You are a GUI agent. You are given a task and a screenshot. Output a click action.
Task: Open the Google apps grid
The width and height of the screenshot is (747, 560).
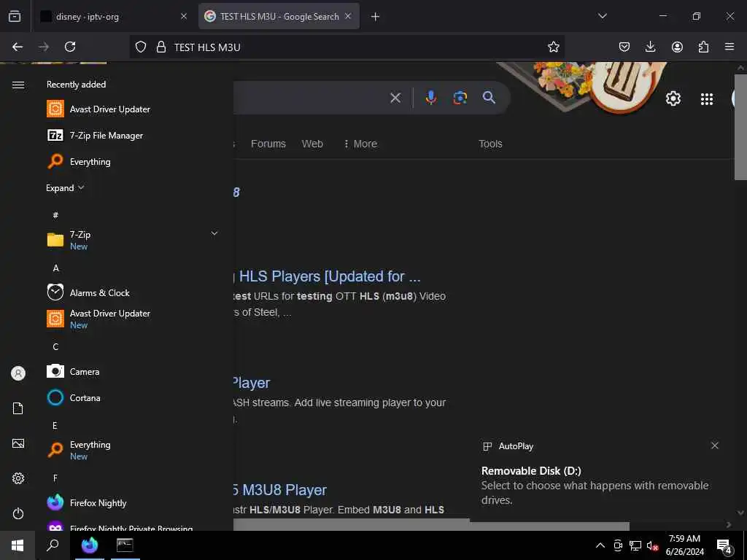point(707,98)
